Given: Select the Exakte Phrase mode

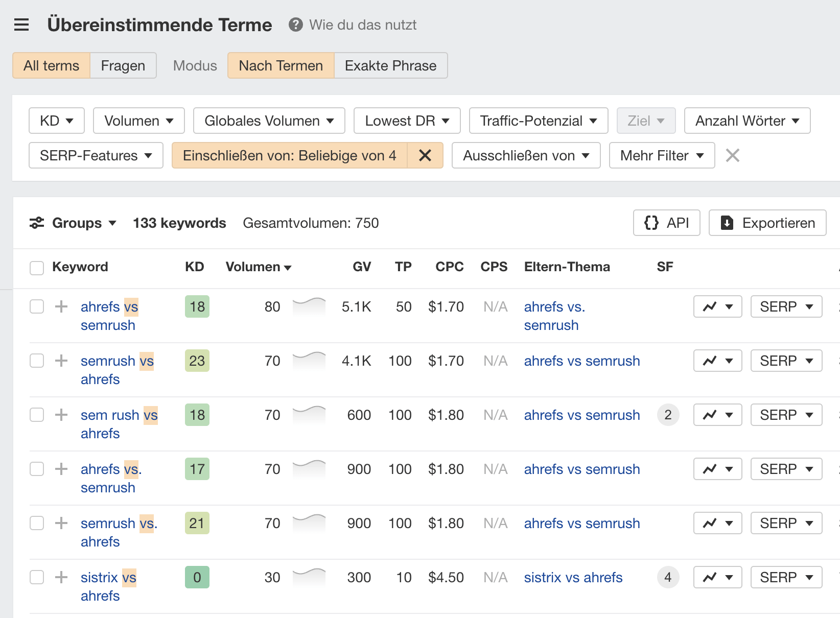Looking at the screenshot, I should (390, 65).
